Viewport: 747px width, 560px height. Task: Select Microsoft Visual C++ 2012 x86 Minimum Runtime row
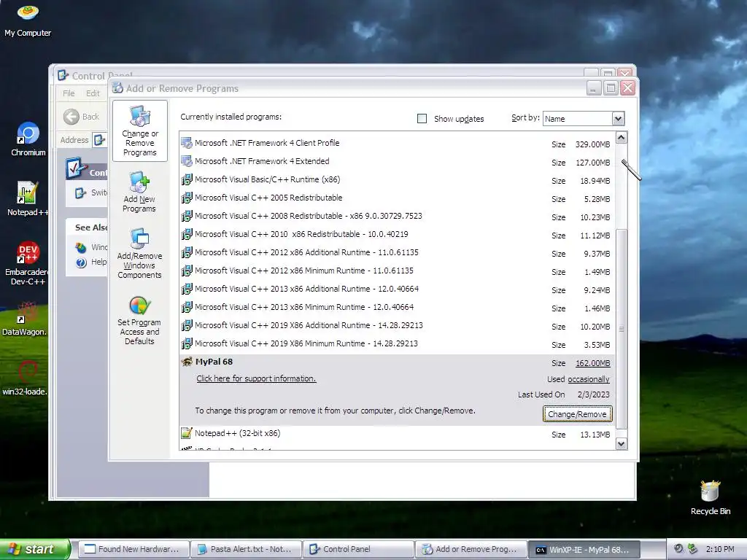(396, 271)
